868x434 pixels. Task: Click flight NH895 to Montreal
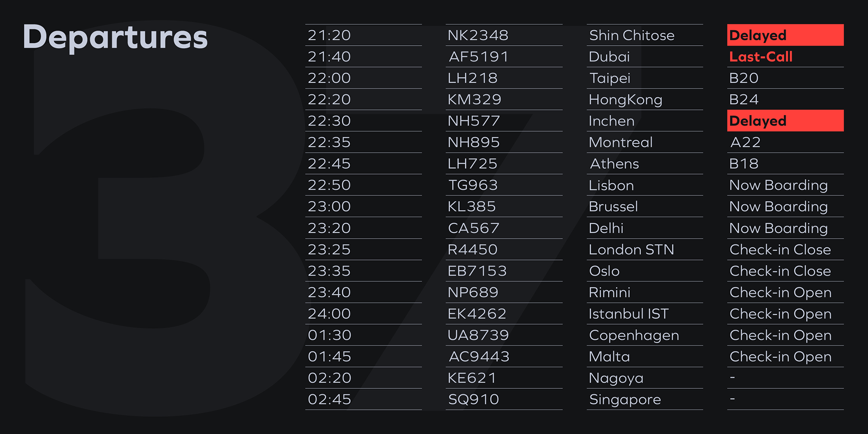tap(473, 142)
